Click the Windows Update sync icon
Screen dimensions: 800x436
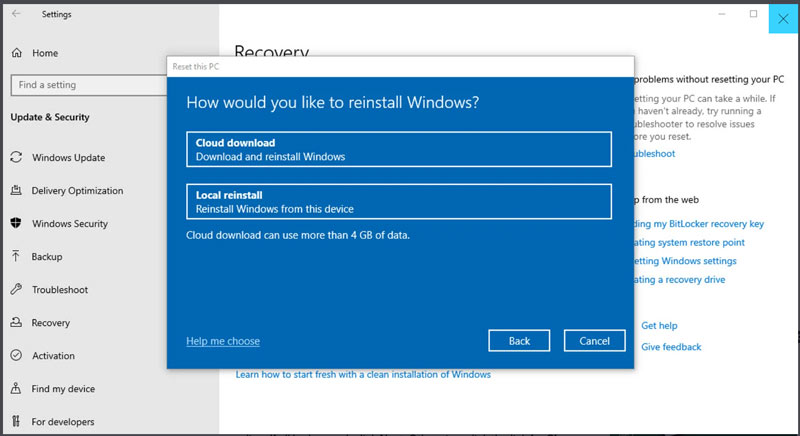click(x=16, y=157)
